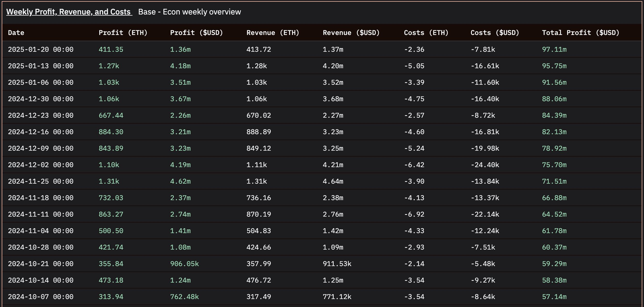Sort by Revenue ($USD) column header
The width and height of the screenshot is (644, 307).
[351, 33]
